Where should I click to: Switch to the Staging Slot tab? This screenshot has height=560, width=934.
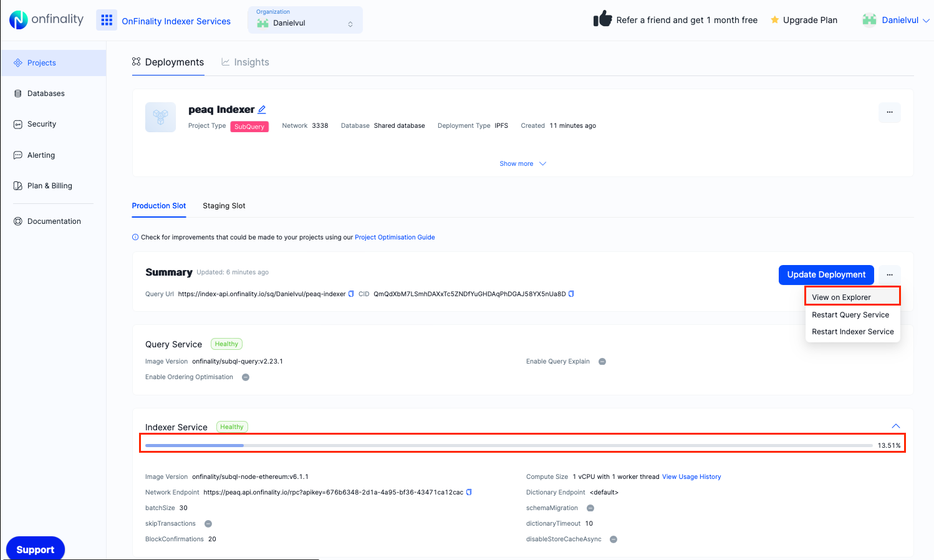pos(224,206)
